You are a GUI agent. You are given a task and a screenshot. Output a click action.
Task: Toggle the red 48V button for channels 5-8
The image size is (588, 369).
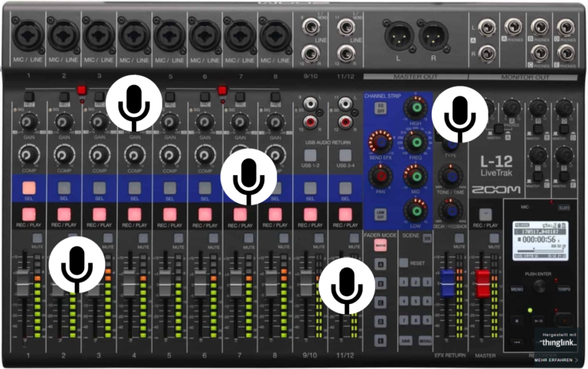pos(222,90)
